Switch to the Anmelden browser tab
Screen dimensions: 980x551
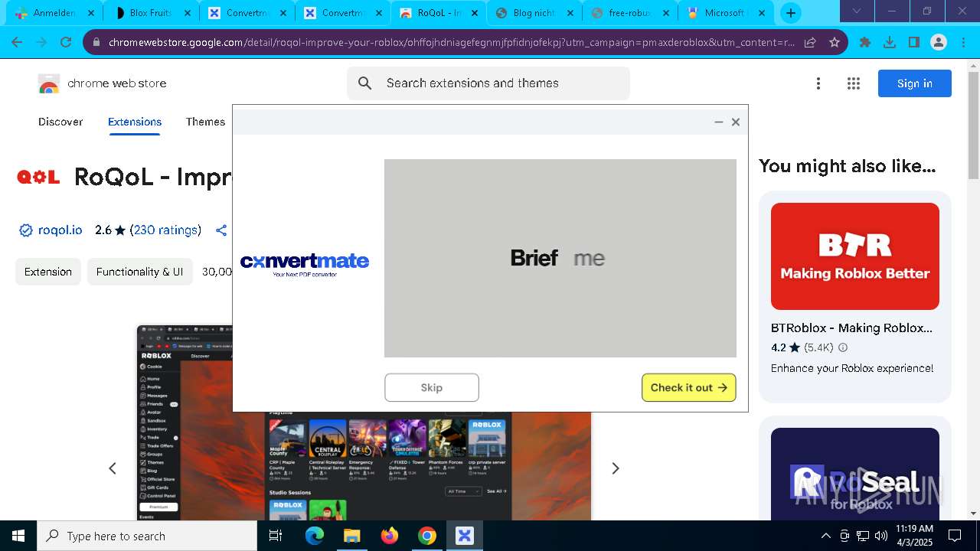[54, 13]
